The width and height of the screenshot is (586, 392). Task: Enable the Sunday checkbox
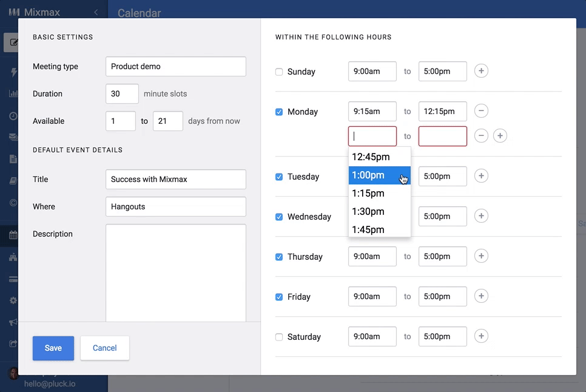279,72
